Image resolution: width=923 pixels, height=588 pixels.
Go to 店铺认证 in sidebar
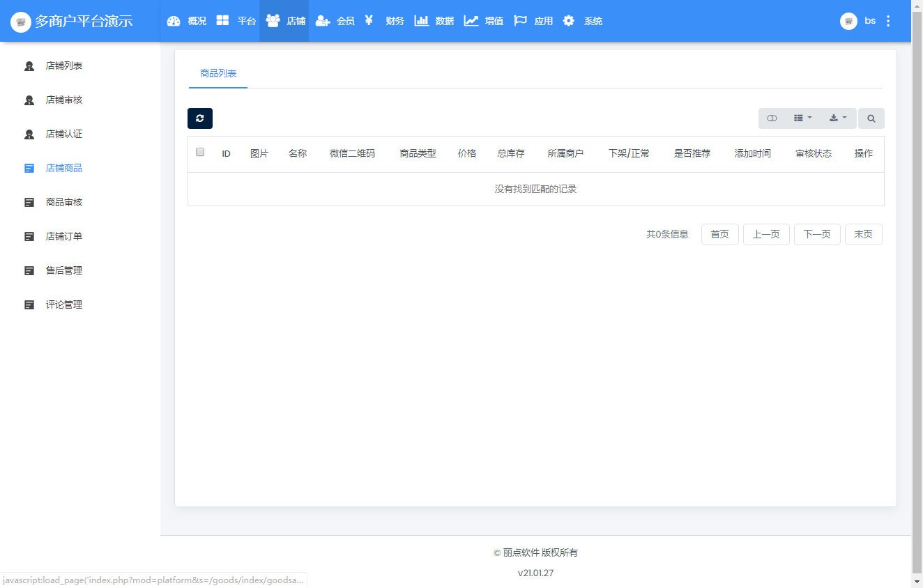64,134
